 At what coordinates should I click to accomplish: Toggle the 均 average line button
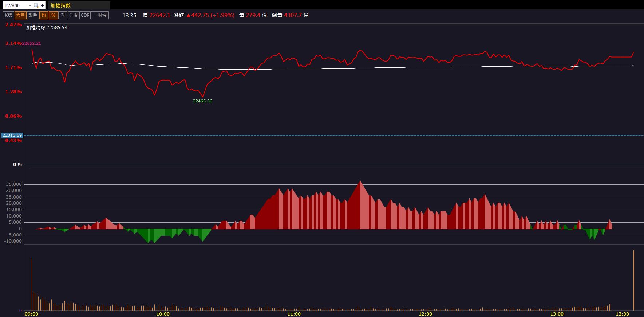[x=44, y=15]
